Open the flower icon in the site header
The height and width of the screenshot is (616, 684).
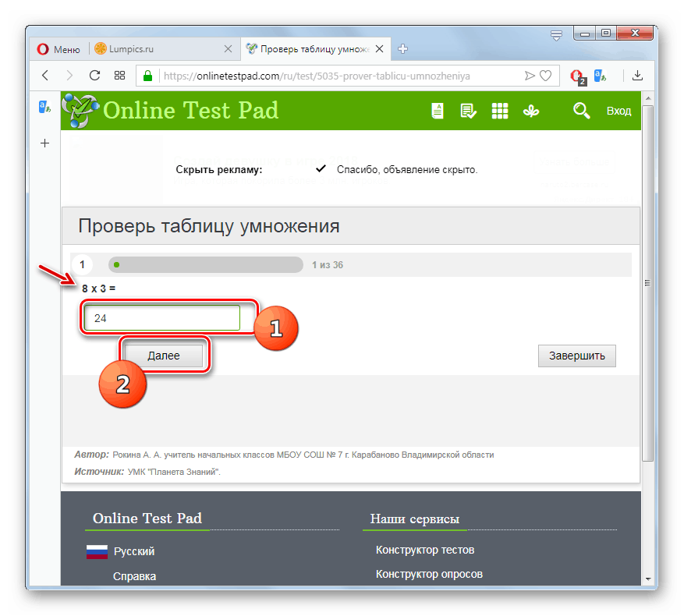tap(531, 112)
